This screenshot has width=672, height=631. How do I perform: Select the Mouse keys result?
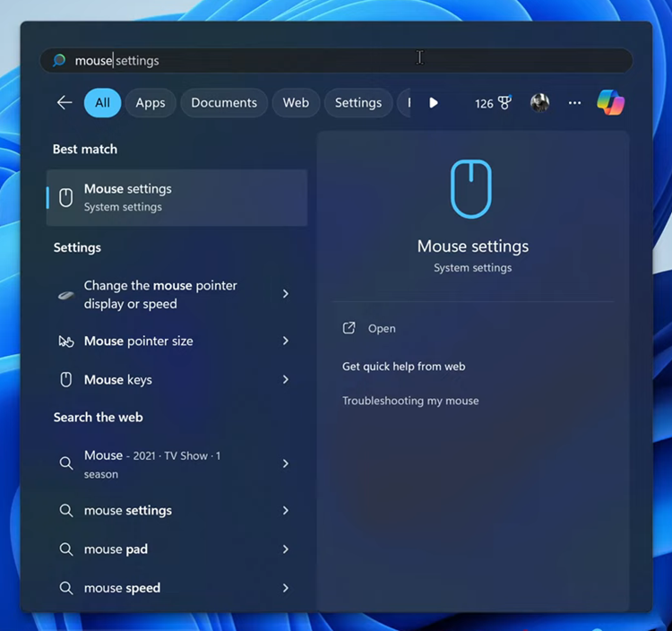point(177,379)
